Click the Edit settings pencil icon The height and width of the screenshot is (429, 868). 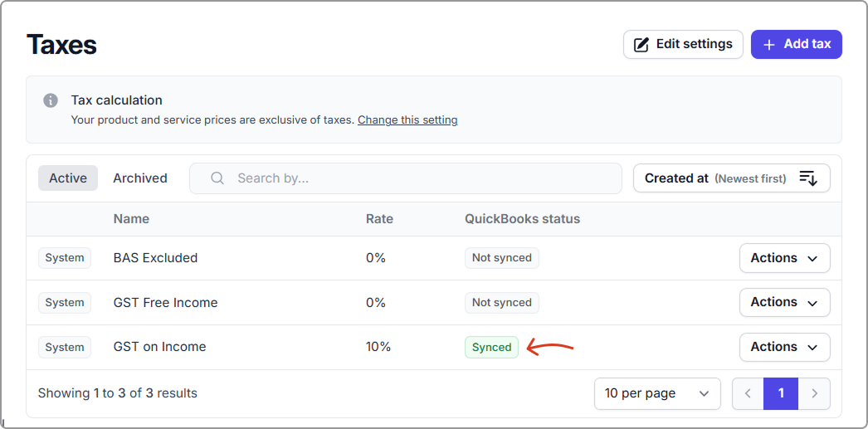coord(641,45)
